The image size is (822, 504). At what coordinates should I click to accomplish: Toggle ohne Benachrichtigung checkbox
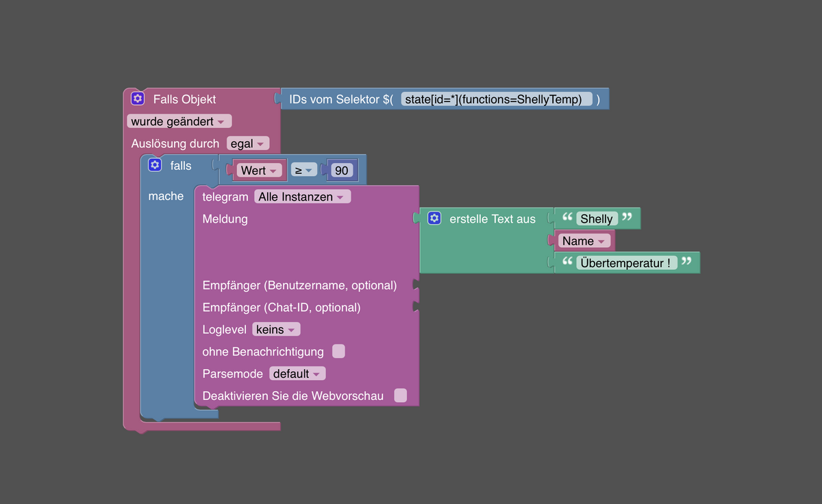click(338, 351)
